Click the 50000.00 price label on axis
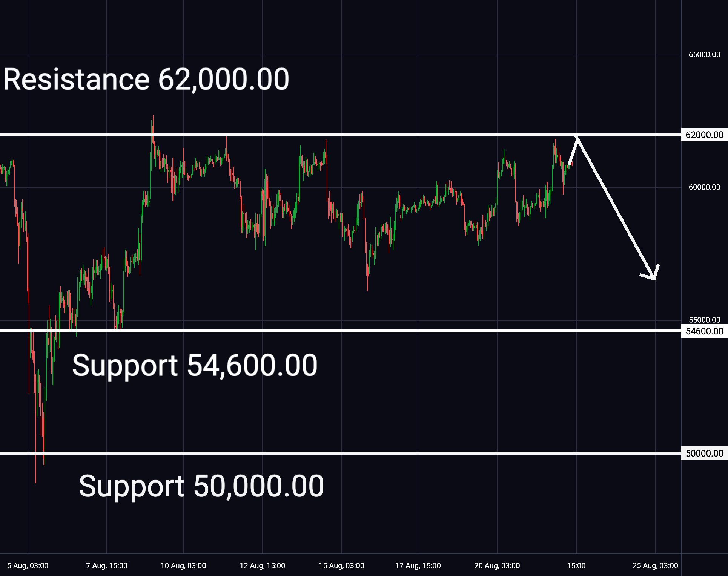Screen dimensions: 728x576 pos(704,453)
